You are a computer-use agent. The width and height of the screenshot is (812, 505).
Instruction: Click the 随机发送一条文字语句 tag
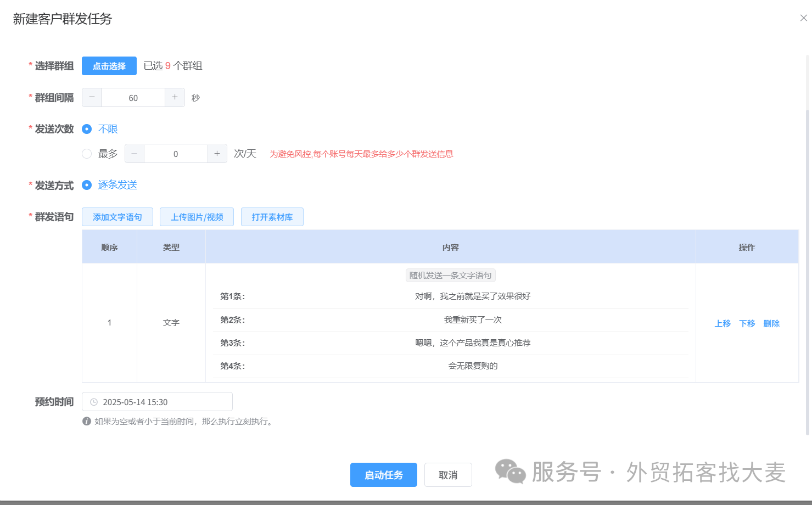click(x=451, y=275)
